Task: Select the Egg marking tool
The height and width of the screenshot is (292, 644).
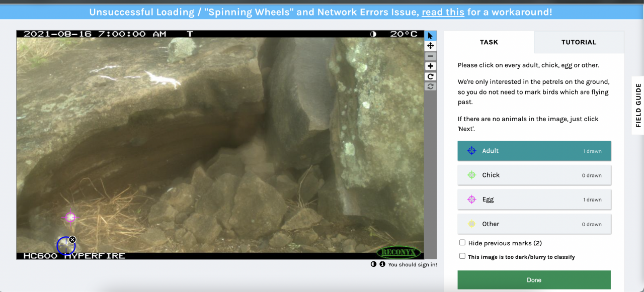Action: 534,200
